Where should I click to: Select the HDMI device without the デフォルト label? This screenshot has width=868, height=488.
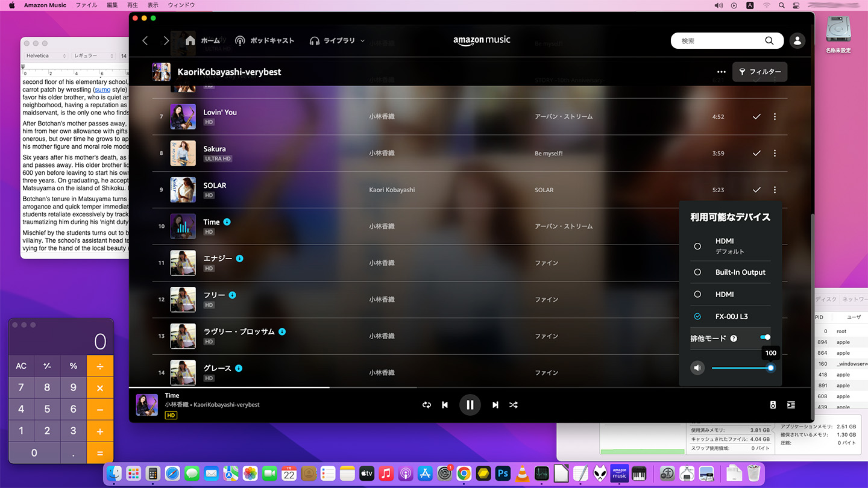pyautogui.click(x=730, y=295)
